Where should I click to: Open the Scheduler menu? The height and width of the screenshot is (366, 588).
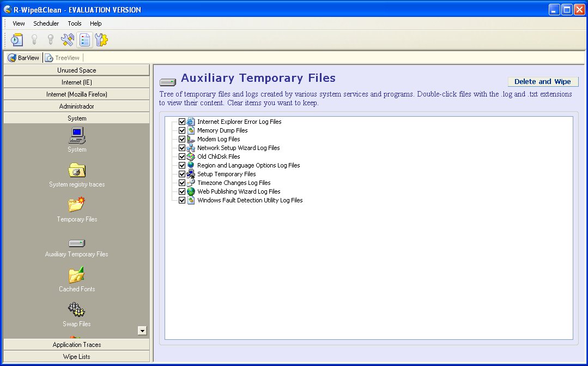46,23
